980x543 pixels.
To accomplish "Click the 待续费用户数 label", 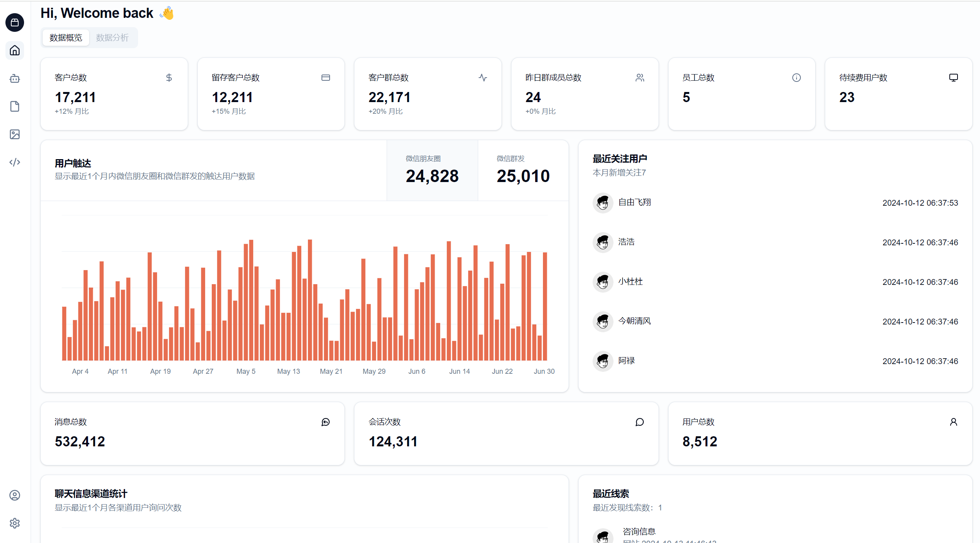I will click(x=863, y=78).
